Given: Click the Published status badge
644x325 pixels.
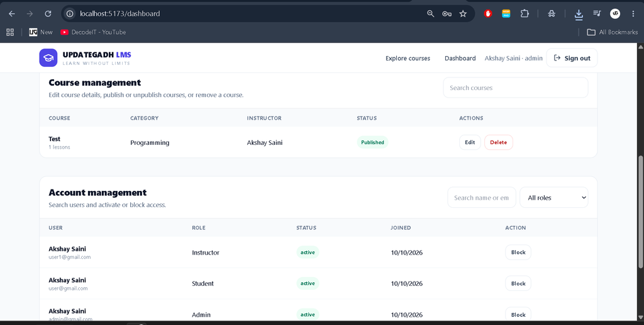Looking at the screenshot, I should (372, 142).
